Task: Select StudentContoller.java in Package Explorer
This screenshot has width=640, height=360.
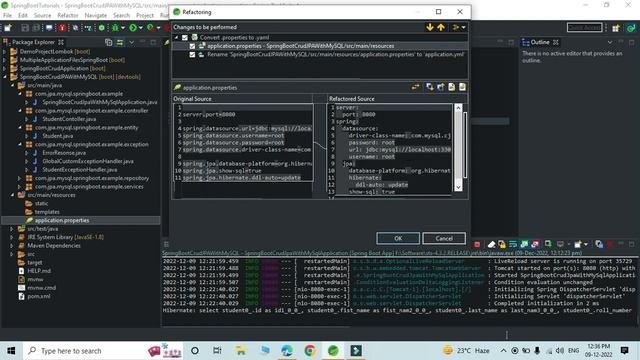Action: 69,119
